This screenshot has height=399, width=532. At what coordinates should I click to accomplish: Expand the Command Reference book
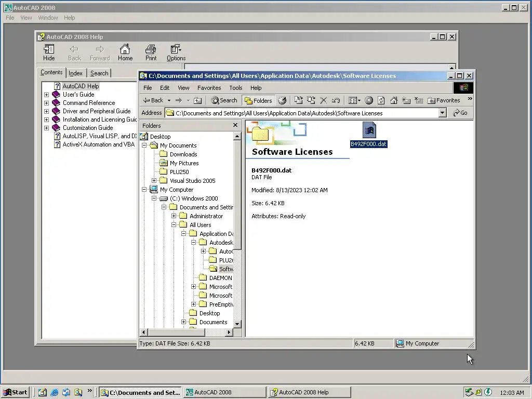pyautogui.click(x=46, y=103)
